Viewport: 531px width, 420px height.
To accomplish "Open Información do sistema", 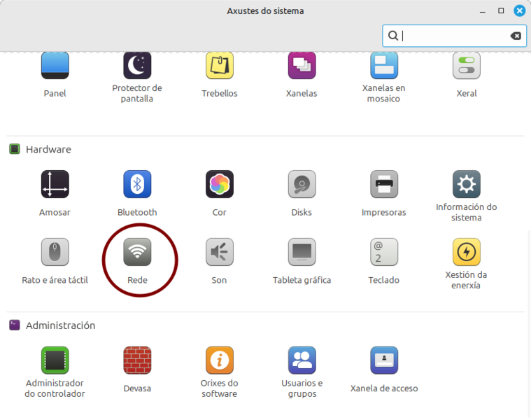I will tap(467, 196).
